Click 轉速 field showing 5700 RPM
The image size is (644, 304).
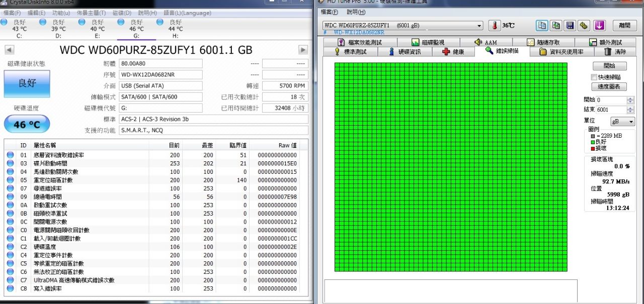[285, 86]
